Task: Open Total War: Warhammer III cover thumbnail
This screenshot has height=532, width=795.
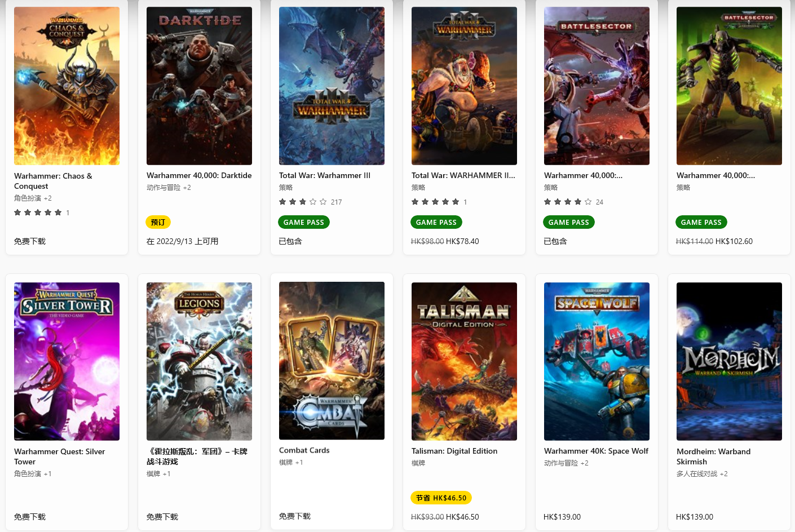Action: (332, 86)
